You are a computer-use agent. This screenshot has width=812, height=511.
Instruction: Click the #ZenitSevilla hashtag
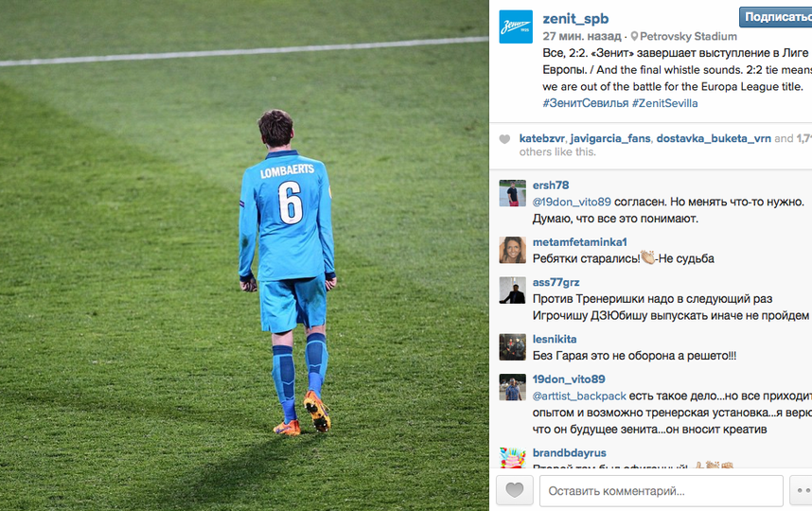[664, 103]
